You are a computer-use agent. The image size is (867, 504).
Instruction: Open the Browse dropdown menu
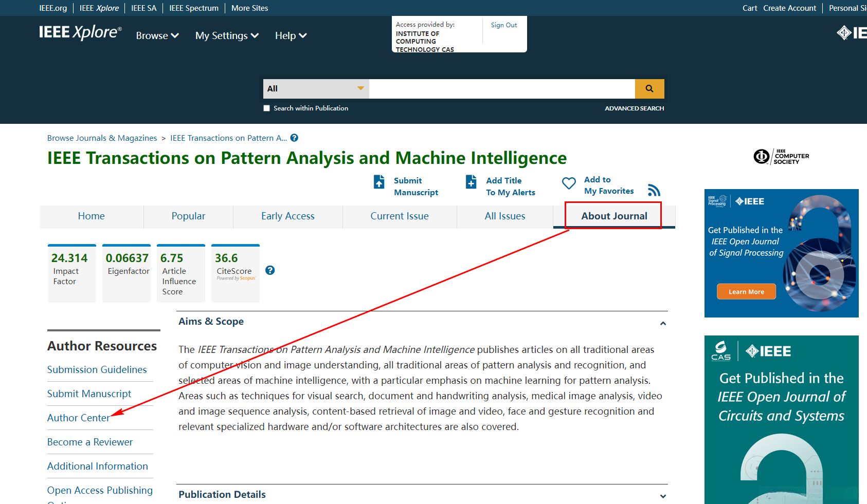pyautogui.click(x=157, y=35)
